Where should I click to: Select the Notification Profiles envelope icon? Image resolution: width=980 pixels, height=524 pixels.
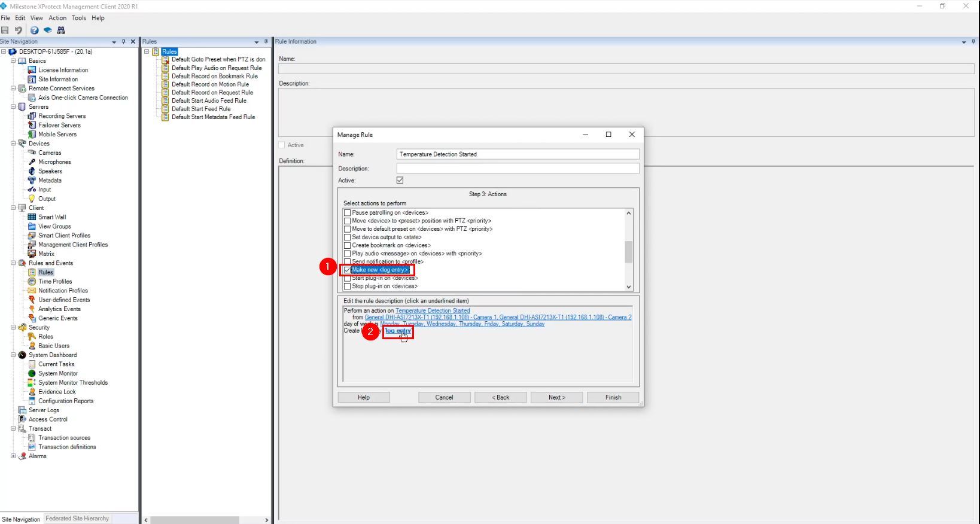click(x=32, y=291)
